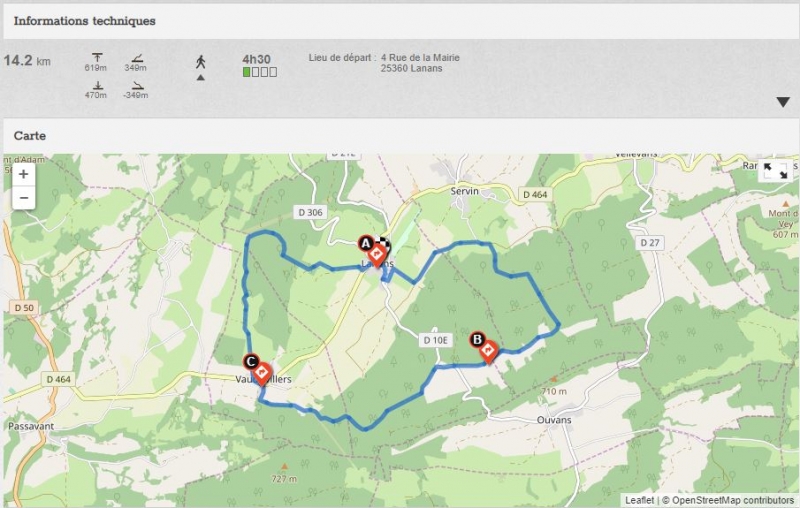The width and height of the screenshot is (800, 508).
Task: Open the Leaflet attribution link
Action: [x=639, y=500]
